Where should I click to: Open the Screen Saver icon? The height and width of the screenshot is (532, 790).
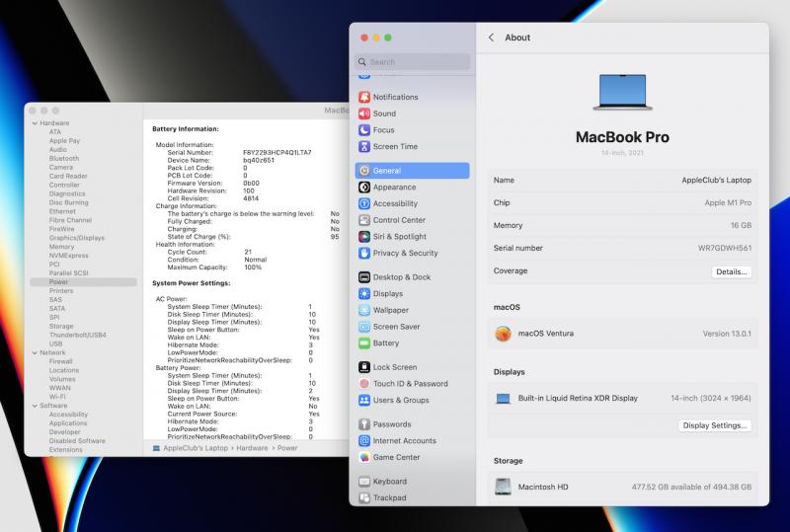click(x=364, y=327)
